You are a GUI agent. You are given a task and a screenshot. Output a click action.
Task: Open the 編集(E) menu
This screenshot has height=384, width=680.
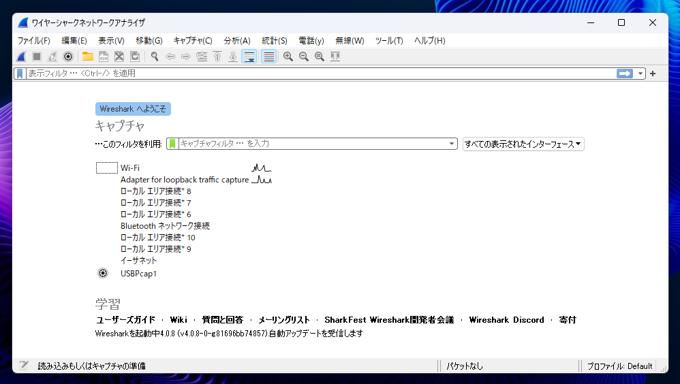tap(74, 41)
